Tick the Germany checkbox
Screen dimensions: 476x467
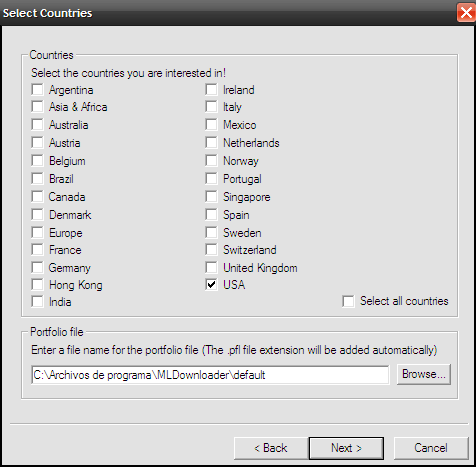[x=37, y=267]
